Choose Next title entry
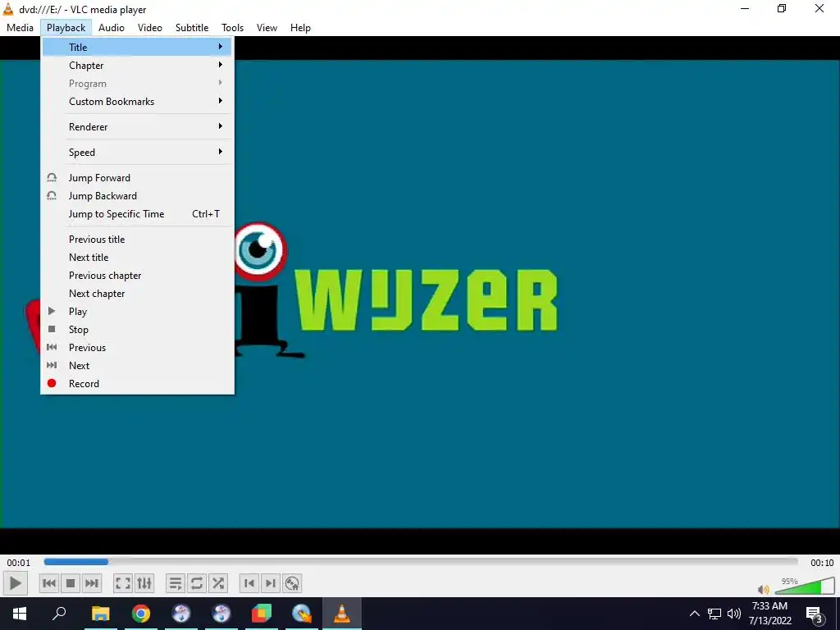 pos(137,258)
